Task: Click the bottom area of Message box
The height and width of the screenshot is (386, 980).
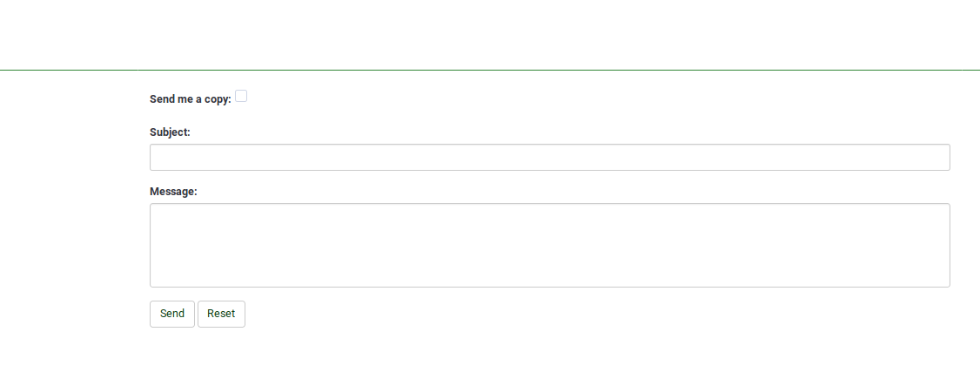Action: (549, 277)
